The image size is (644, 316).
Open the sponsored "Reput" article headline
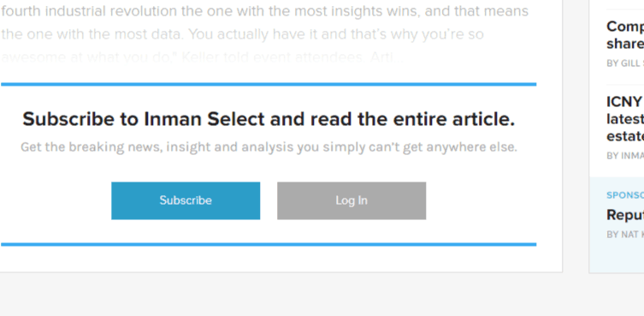coord(625,215)
